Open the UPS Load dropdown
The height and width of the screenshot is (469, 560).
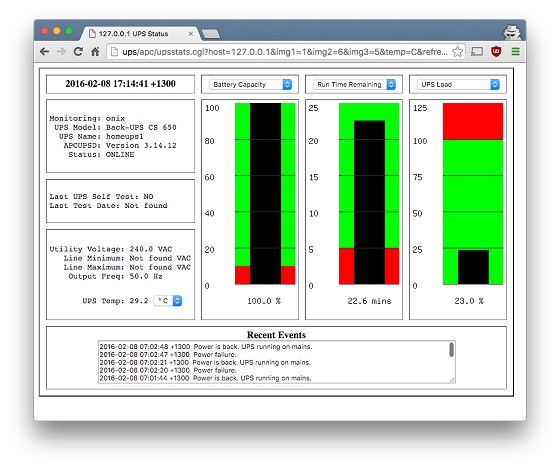458,85
